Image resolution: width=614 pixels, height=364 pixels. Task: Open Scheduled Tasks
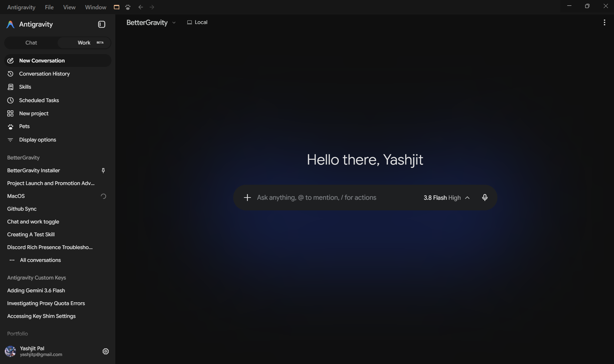coord(58,100)
